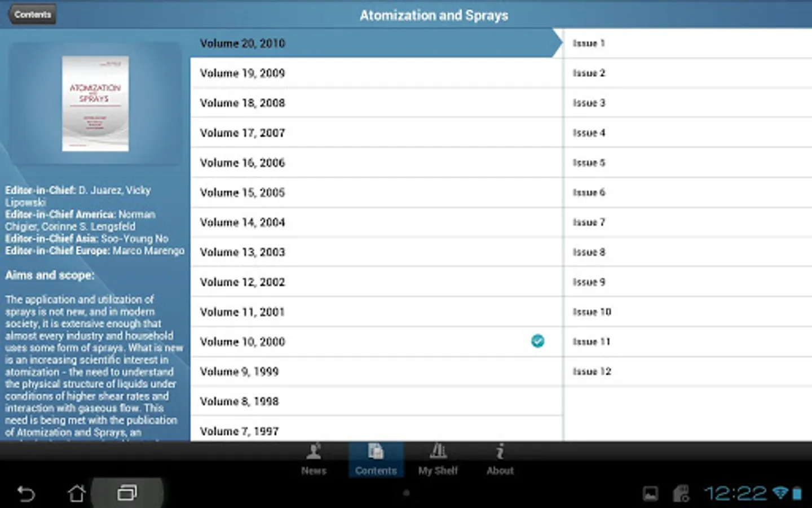The height and width of the screenshot is (508, 812).
Task: Open Issue 9
Action: 688,282
